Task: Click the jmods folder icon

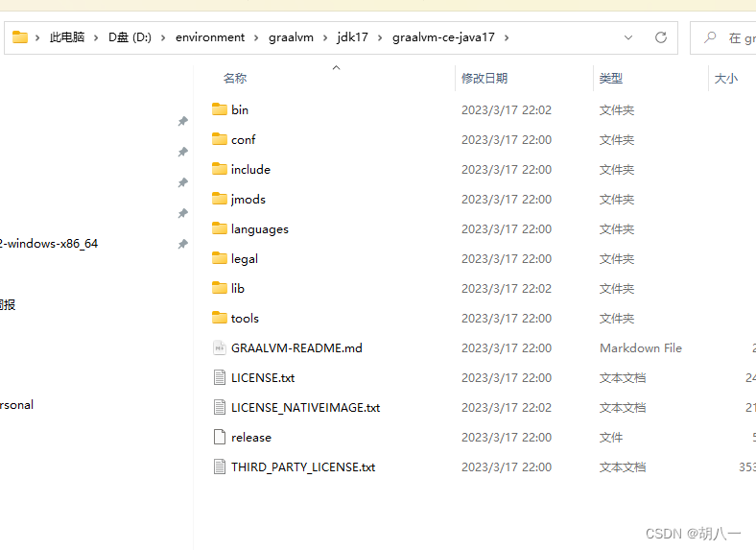Action: pyautogui.click(x=220, y=199)
